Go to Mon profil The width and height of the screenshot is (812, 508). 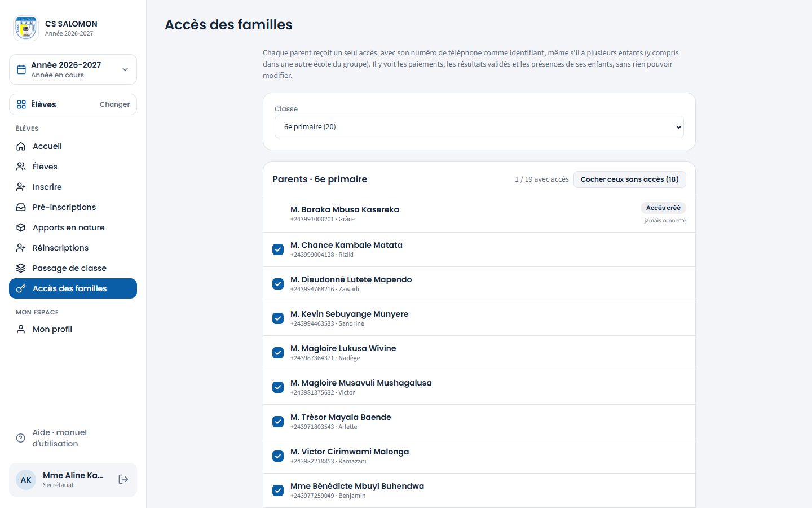pos(73,329)
